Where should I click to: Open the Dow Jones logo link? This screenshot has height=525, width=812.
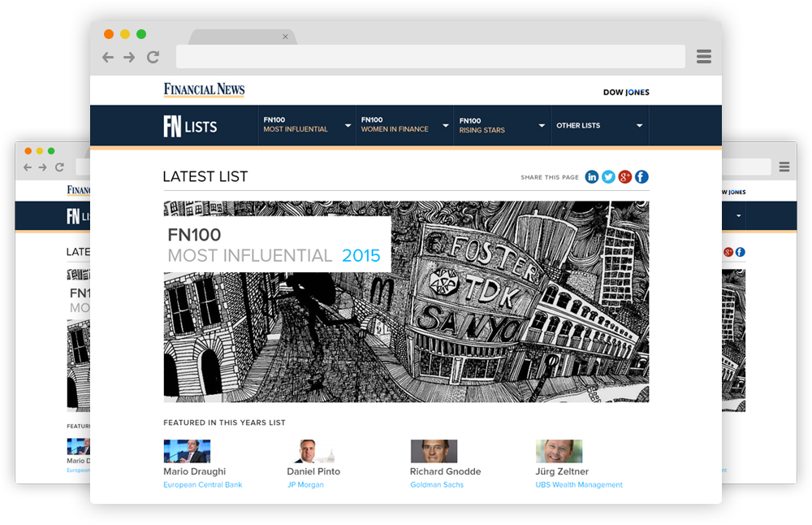[x=626, y=93]
